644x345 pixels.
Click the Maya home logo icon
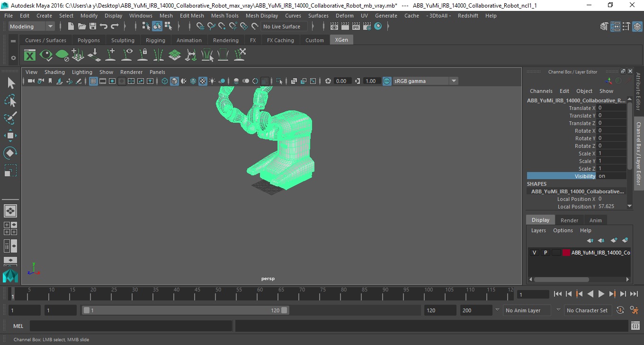pyautogui.click(x=10, y=276)
